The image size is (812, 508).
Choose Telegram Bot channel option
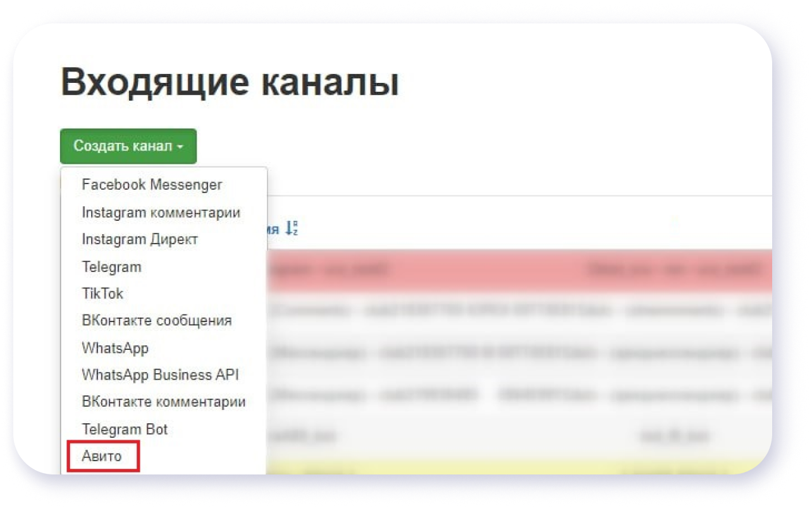click(x=125, y=430)
